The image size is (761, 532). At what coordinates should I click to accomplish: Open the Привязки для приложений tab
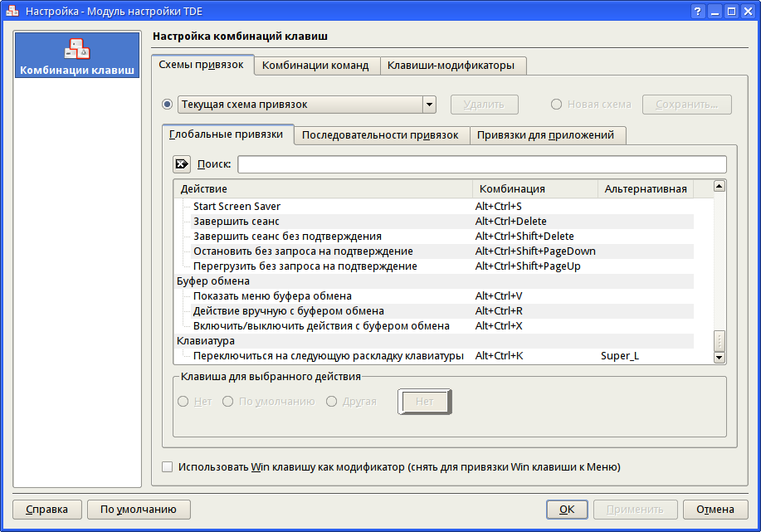545,135
